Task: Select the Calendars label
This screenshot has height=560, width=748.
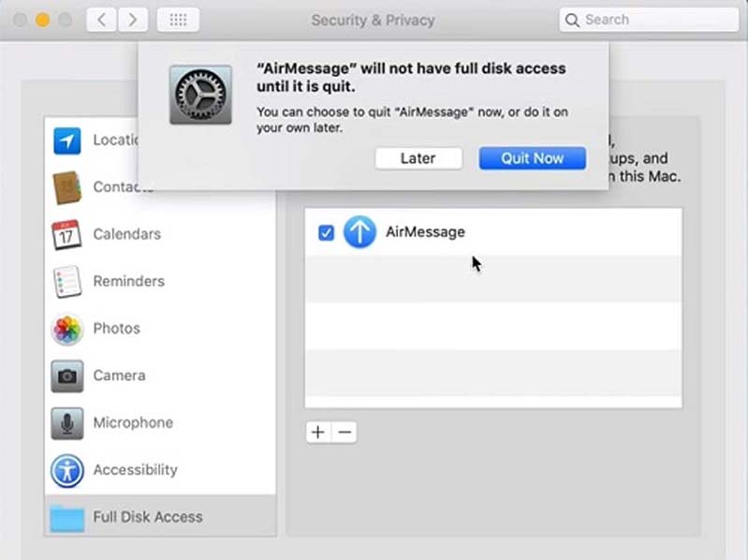Action: click(x=127, y=234)
